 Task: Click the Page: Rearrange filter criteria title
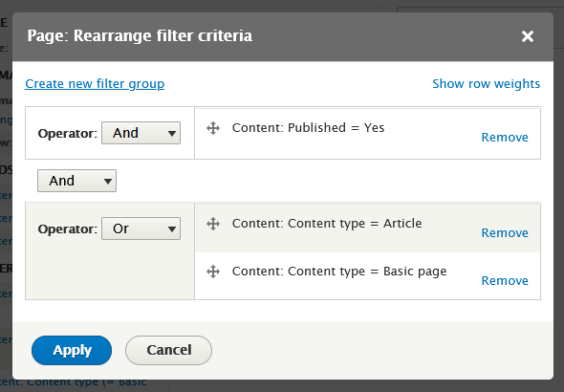tap(140, 36)
